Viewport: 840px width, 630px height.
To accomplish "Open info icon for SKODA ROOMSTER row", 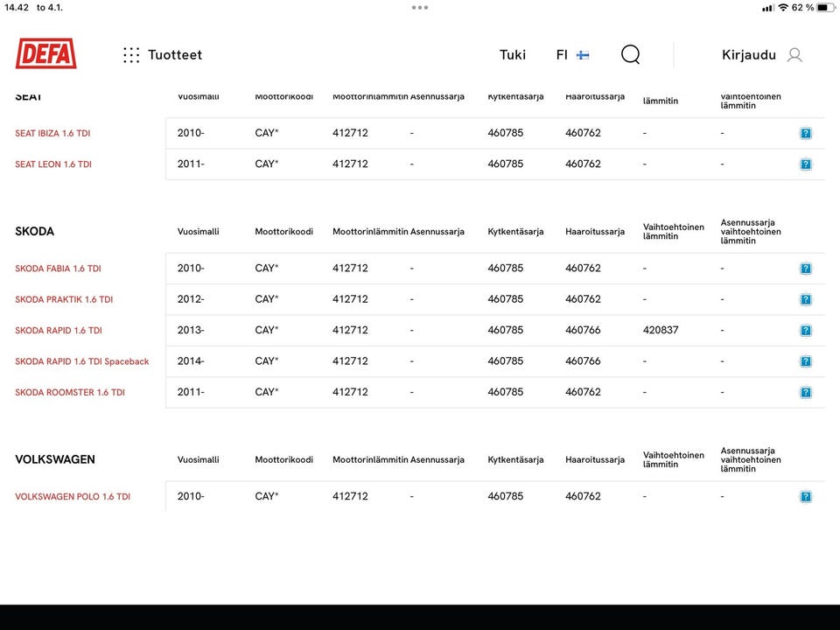I will click(x=806, y=393).
